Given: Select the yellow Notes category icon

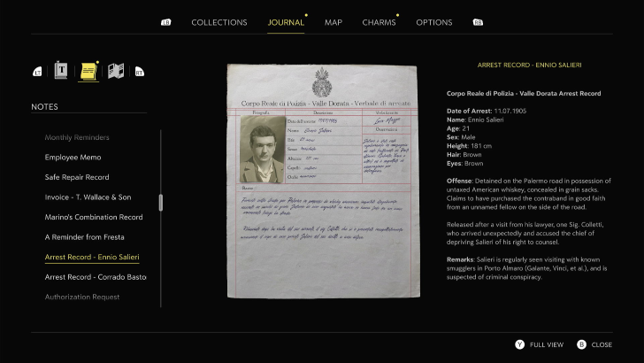Looking at the screenshot, I should point(88,70).
